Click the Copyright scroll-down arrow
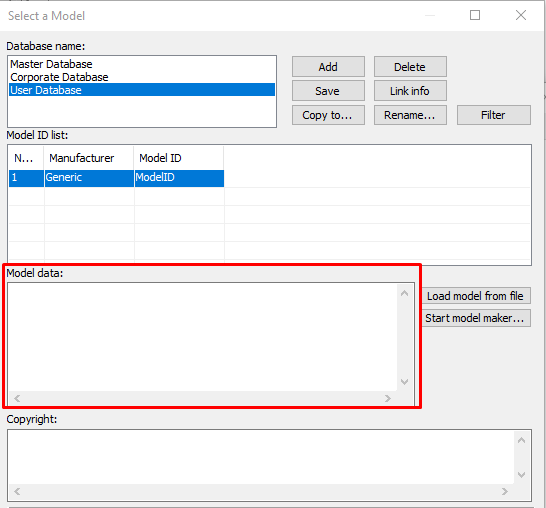546x508 pixels. point(521,475)
